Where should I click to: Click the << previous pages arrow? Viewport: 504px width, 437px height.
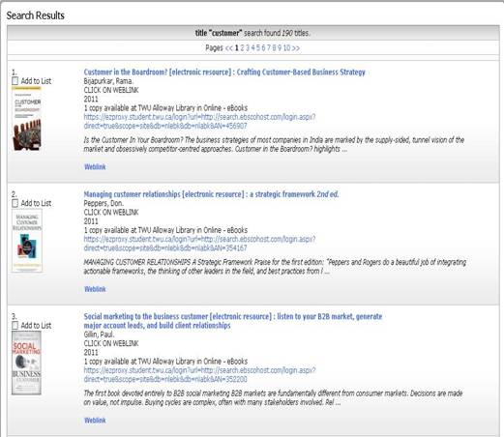pyautogui.click(x=228, y=48)
